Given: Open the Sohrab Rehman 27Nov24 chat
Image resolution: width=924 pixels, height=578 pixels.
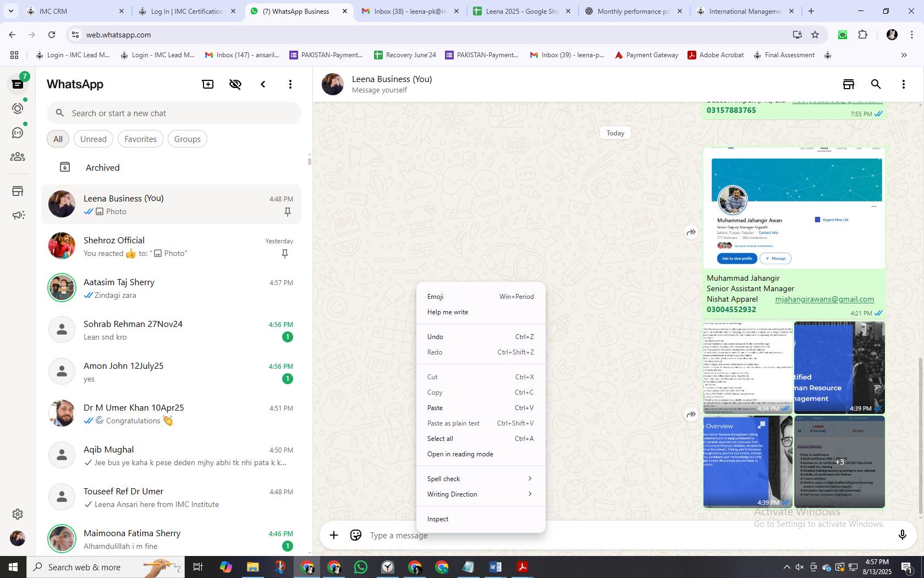Looking at the screenshot, I should [x=172, y=330].
